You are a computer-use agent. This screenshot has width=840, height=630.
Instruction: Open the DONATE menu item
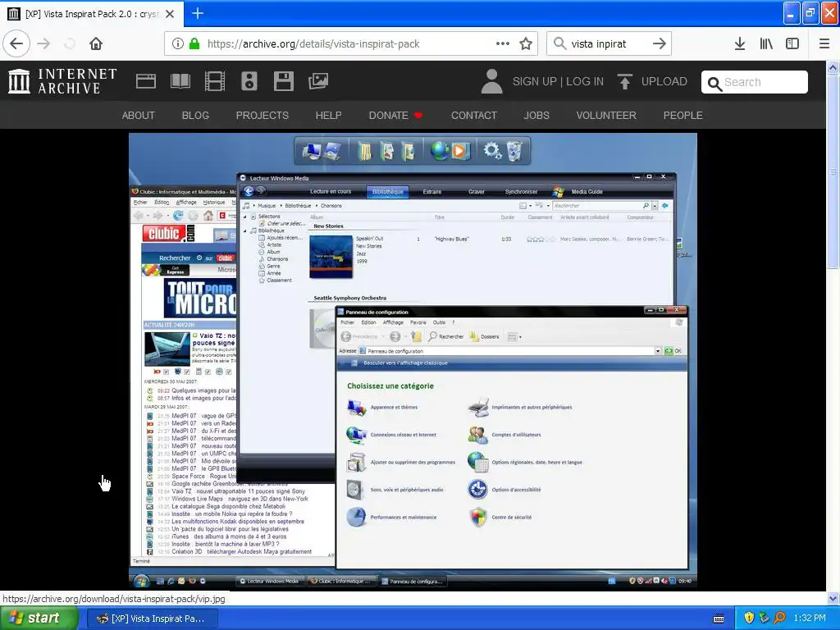395,115
